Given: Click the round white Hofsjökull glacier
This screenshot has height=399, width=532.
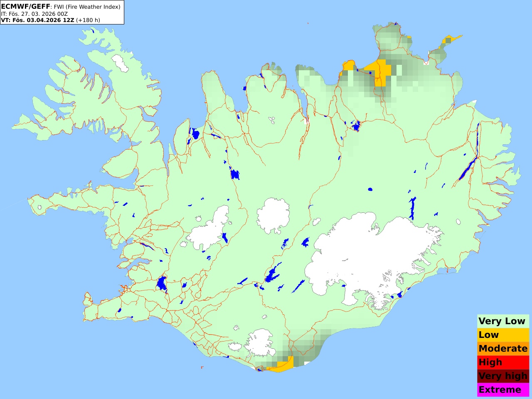Looking at the screenshot, I should coord(273,215).
